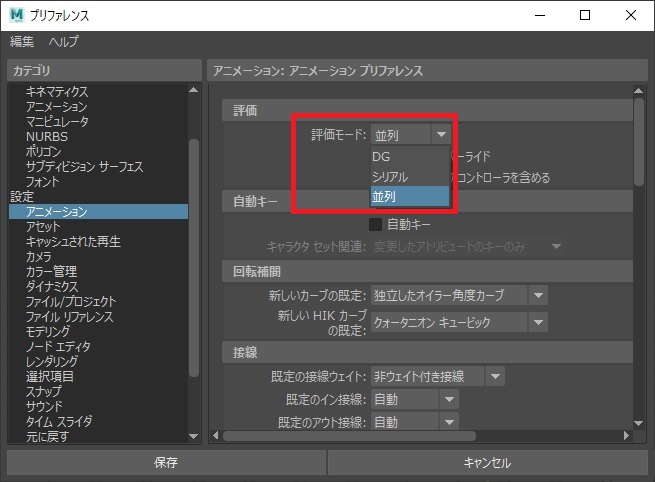Collapse the 評価モード dropdown arrow
The image size is (655, 482).
(x=441, y=134)
